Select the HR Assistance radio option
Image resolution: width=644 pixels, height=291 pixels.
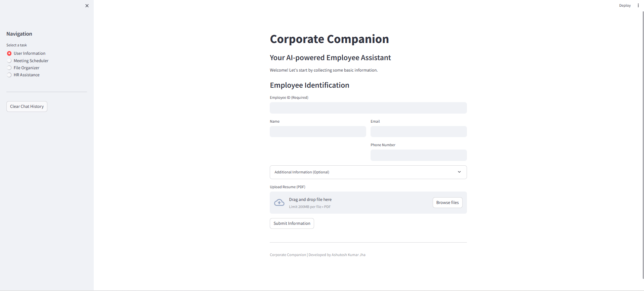pos(23,75)
